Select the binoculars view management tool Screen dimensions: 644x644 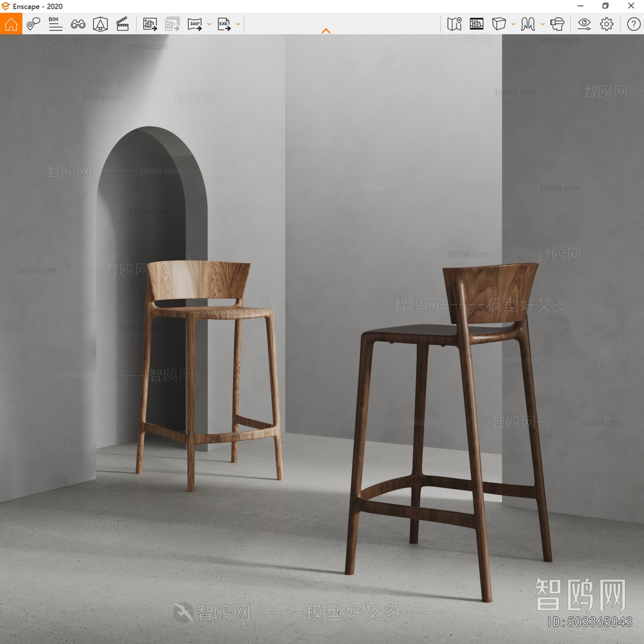pos(79,25)
